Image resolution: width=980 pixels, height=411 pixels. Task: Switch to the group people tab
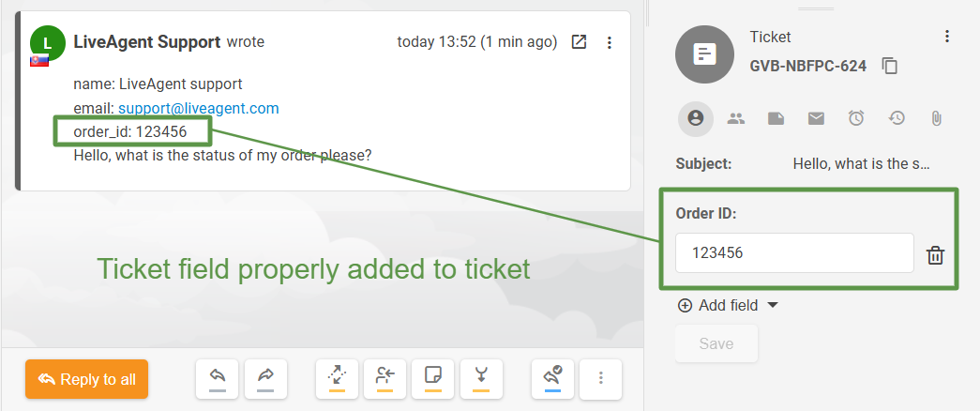[736, 118]
